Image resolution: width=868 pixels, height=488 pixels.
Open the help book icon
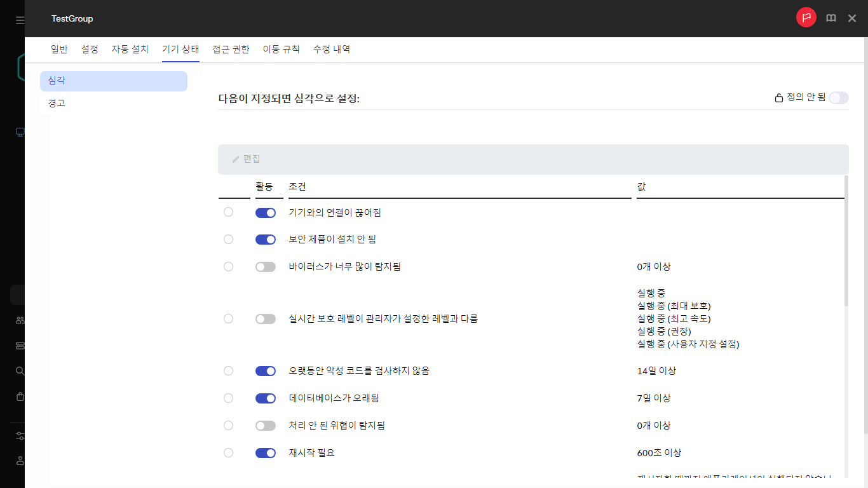831,18
